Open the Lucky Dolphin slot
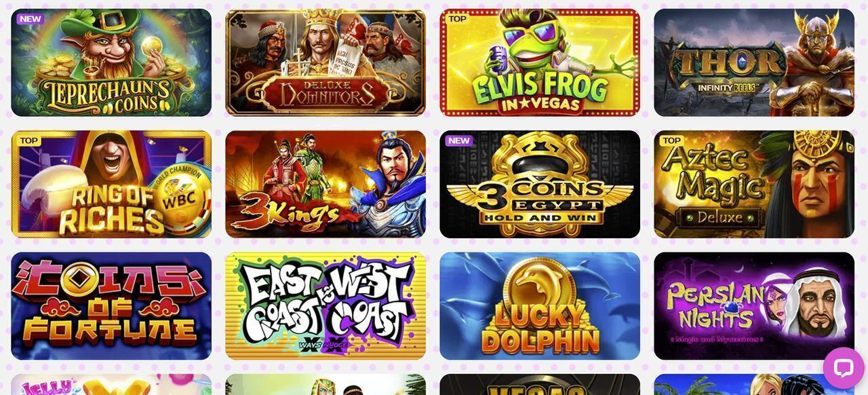 540,306
